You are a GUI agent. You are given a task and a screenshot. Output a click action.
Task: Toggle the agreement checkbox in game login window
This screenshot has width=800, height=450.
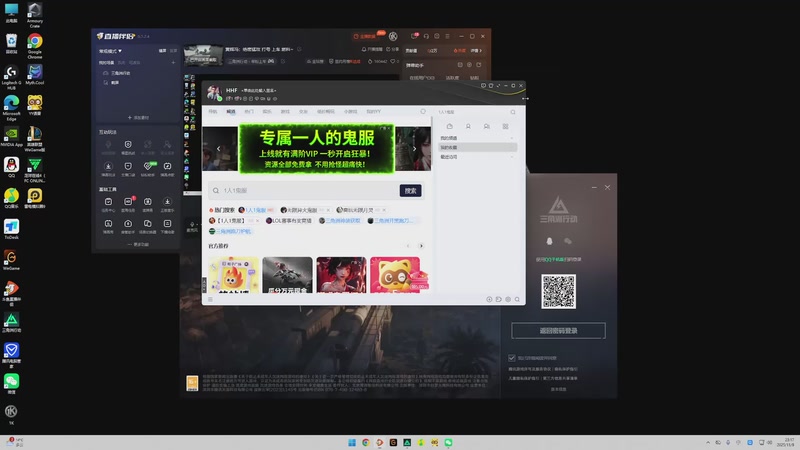tap(512, 358)
